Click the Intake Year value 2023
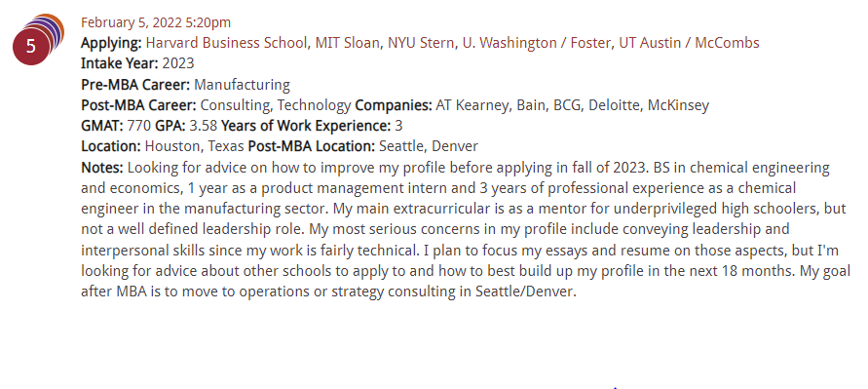This screenshot has height=389, width=868. tap(178, 63)
